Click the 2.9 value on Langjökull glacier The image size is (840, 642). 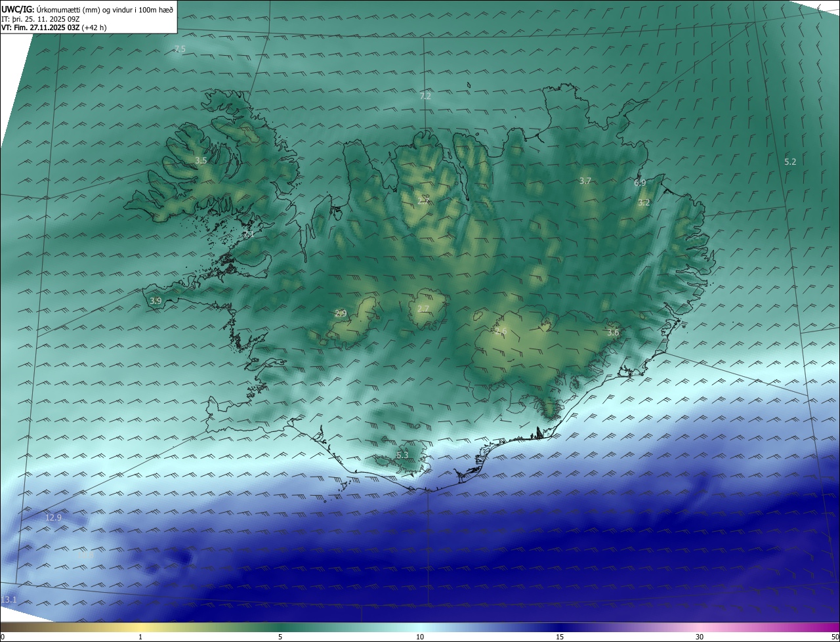click(341, 313)
